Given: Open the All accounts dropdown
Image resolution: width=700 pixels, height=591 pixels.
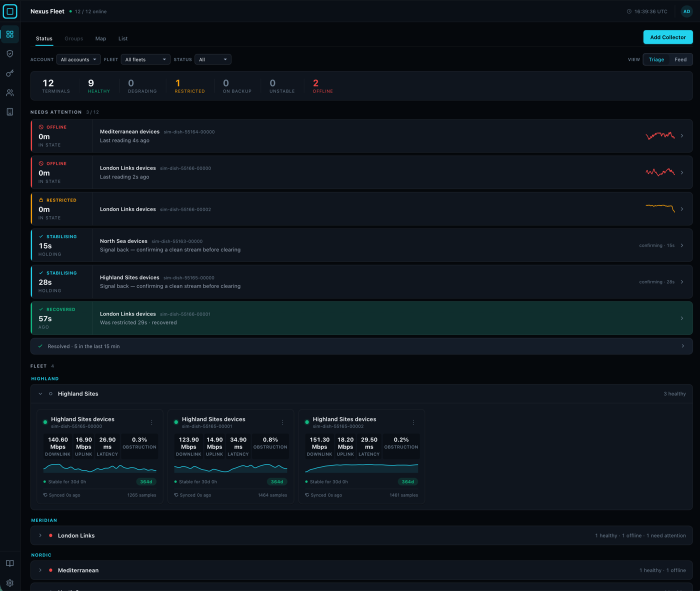Looking at the screenshot, I should tap(78, 59).
